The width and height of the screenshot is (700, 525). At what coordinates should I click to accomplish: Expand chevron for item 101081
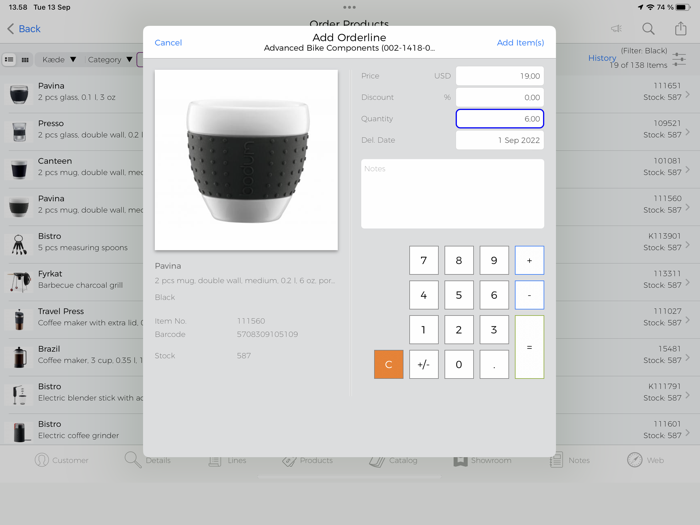pyautogui.click(x=688, y=169)
